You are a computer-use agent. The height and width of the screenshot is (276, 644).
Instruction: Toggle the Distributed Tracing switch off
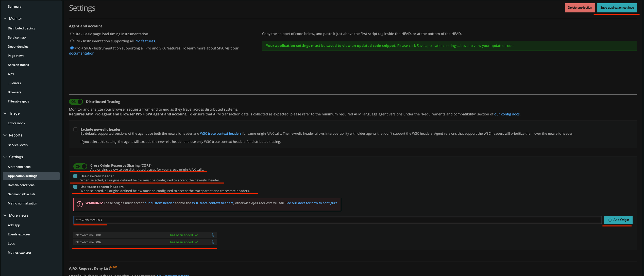pos(76,102)
